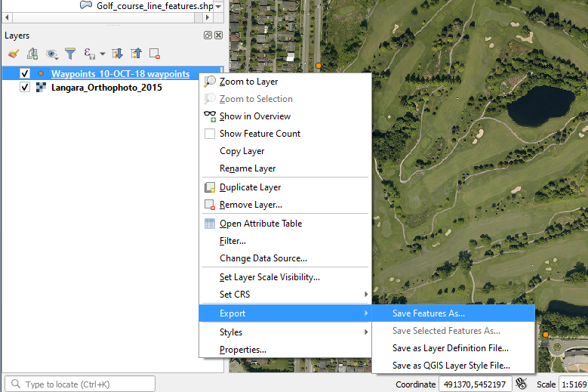Image resolution: width=588 pixels, height=392 pixels.
Task: Click the Filter Legend funnel icon
Action: point(70,54)
